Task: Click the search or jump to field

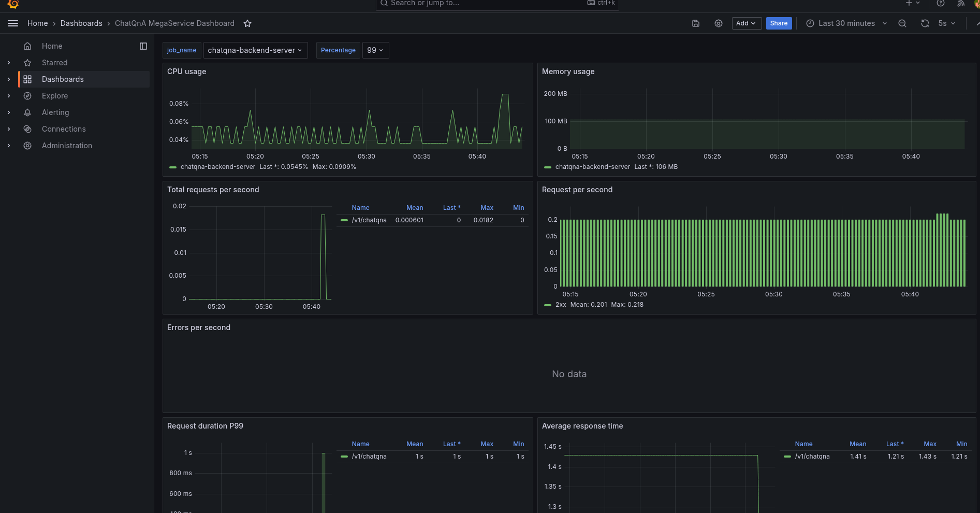Action: click(497, 4)
